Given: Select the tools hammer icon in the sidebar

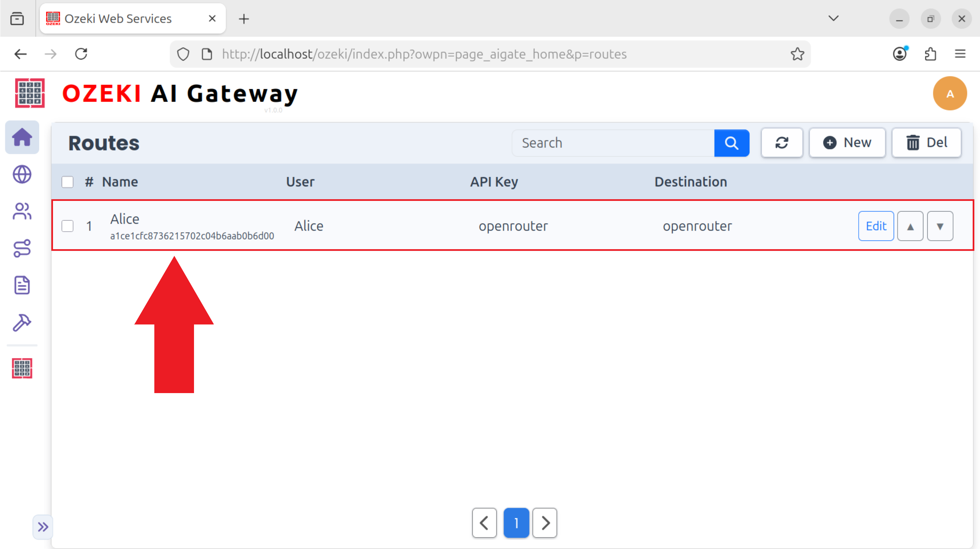Looking at the screenshot, I should click(22, 323).
